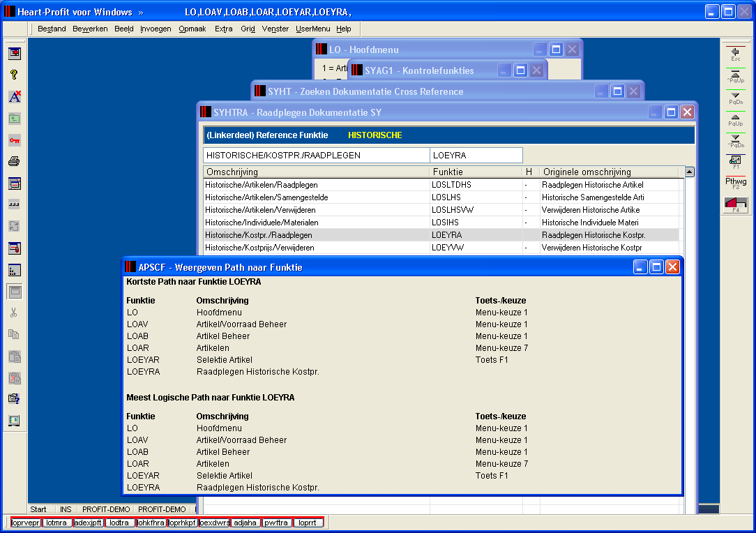Select the Historische/Artikelen/Verwijderen row
This screenshot has height=533, width=756.
tap(441, 210)
